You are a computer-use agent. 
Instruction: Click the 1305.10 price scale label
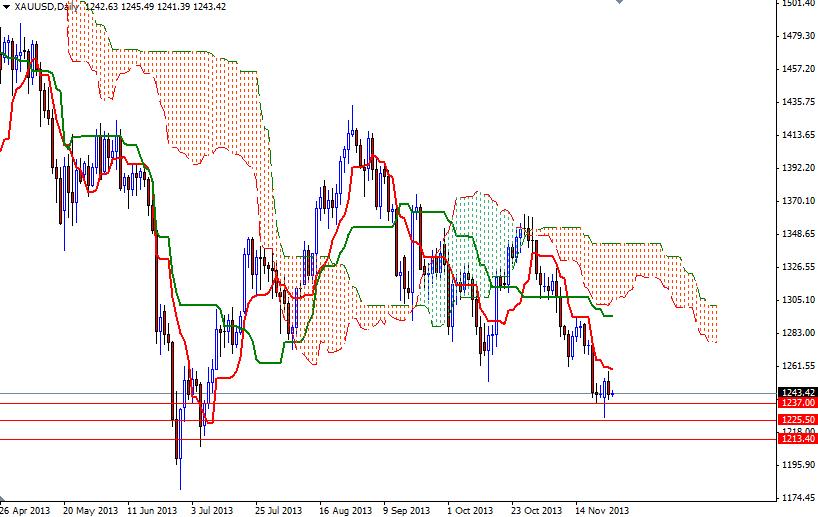click(x=798, y=299)
